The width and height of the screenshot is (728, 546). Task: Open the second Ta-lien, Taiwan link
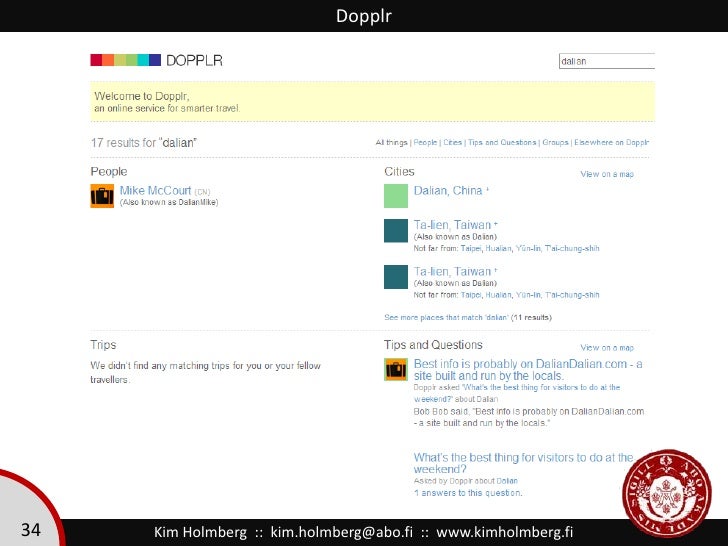(452, 271)
